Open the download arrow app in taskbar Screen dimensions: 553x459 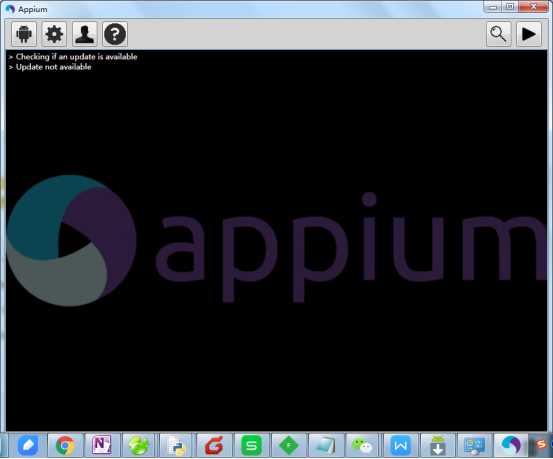click(437, 445)
